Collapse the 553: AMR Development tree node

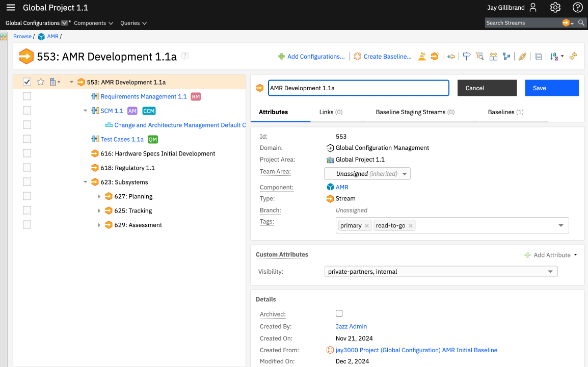coord(71,82)
